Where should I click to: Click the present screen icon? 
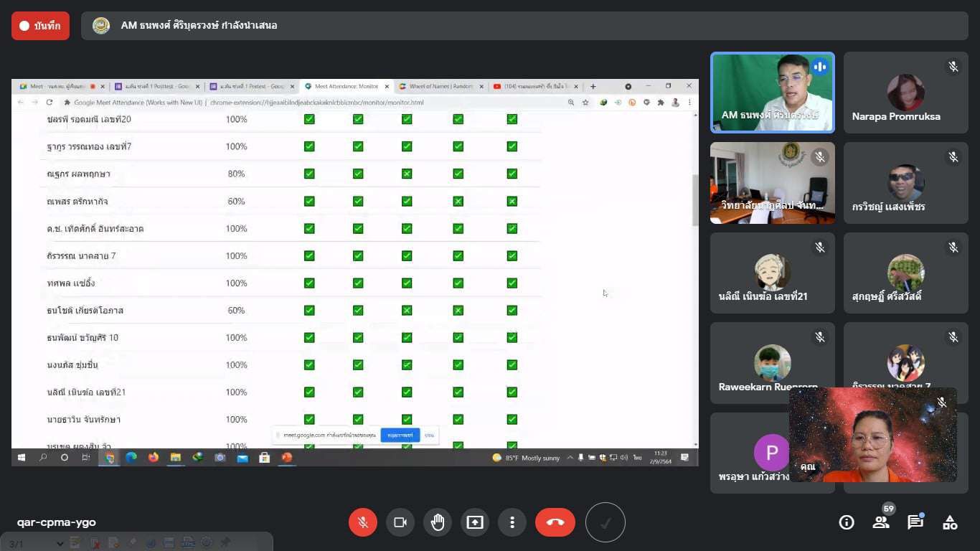click(x=475, y=522)
